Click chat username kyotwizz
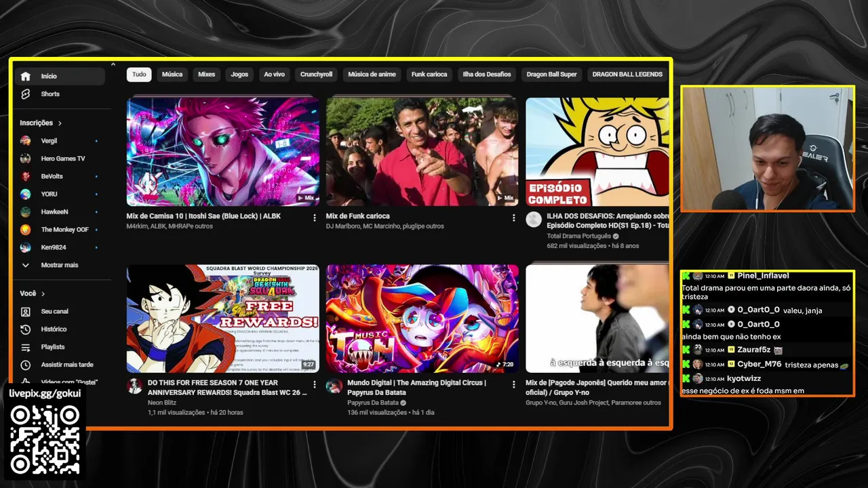This screenshot has width=868, height=488. [743, 379]
